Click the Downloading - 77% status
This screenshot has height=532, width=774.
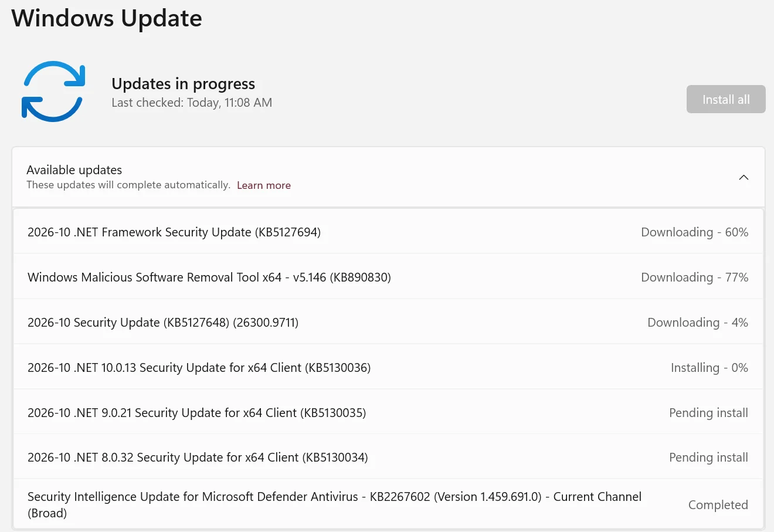694,277
